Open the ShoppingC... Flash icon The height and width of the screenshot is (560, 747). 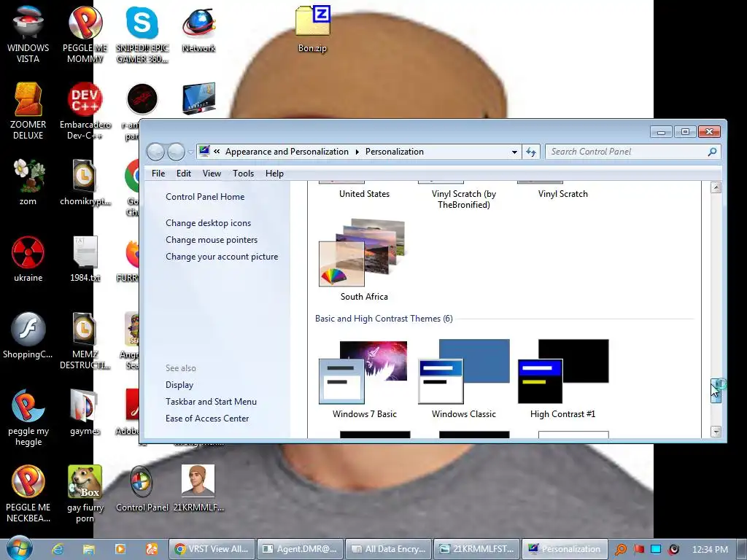(x=28, y=335)
